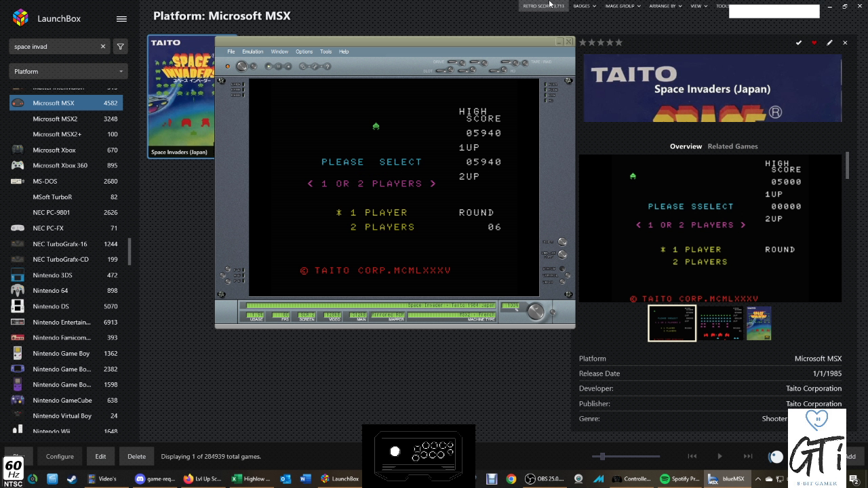868x488 pixels.
Task: Open the LaunchBox hamburger menu
Action: 121,19
